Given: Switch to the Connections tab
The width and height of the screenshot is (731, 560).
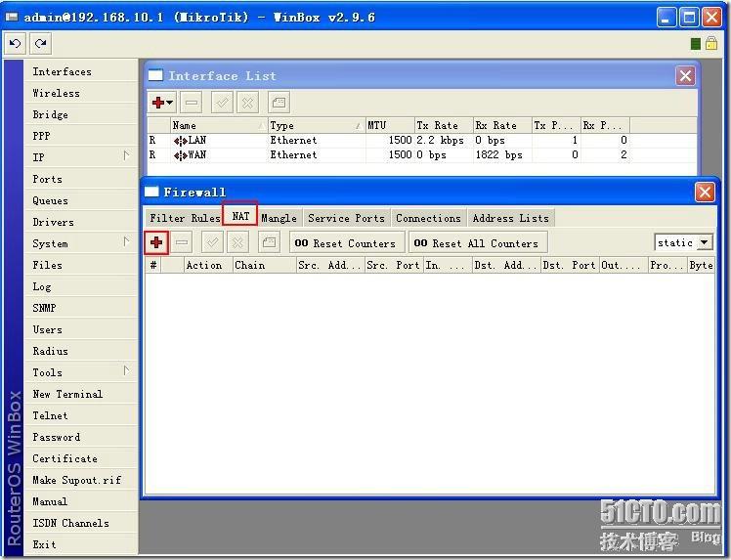Looking at the screenshot, I should point(428,218).
